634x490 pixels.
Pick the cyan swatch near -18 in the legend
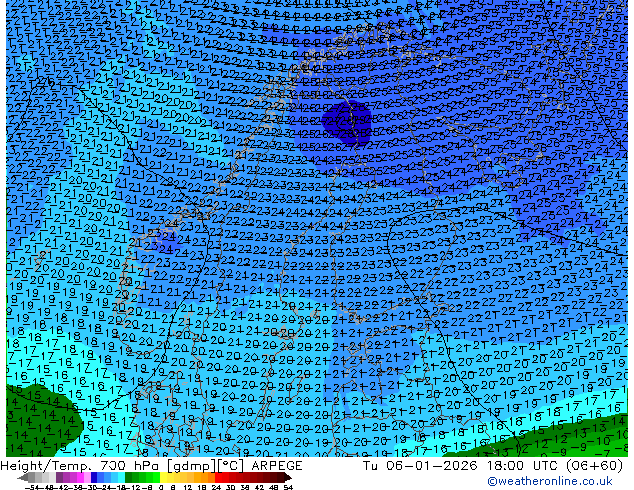tap(121, 477)
